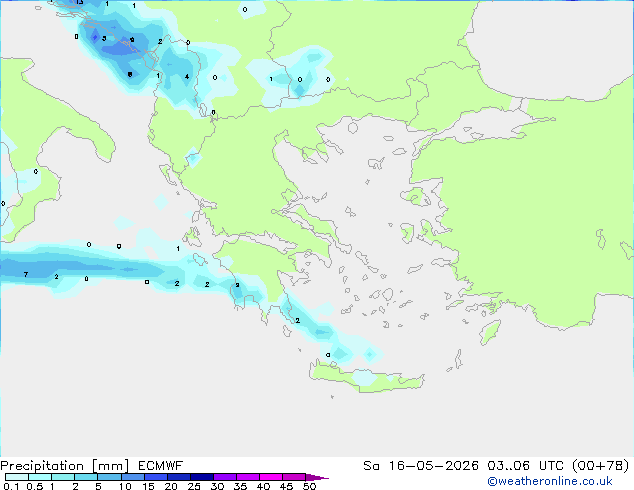Click the 0.1 mm palest legend swatch
The height and width of the screenshot is (490, 634).
click(17, 477)
